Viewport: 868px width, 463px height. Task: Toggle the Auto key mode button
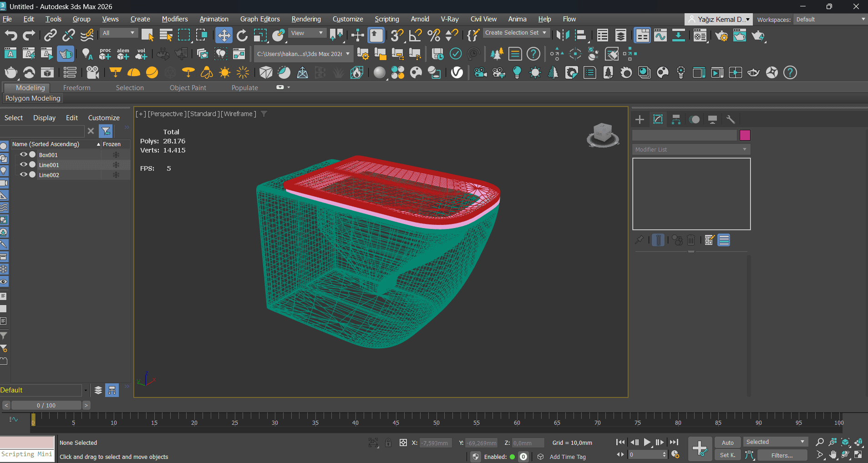tap(727, 443)
